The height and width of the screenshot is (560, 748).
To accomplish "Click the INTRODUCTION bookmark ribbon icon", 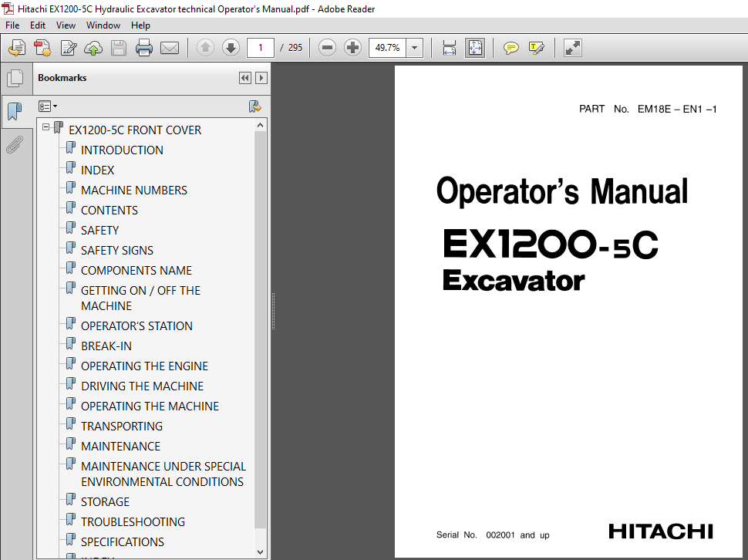I will tap(71, 148).
